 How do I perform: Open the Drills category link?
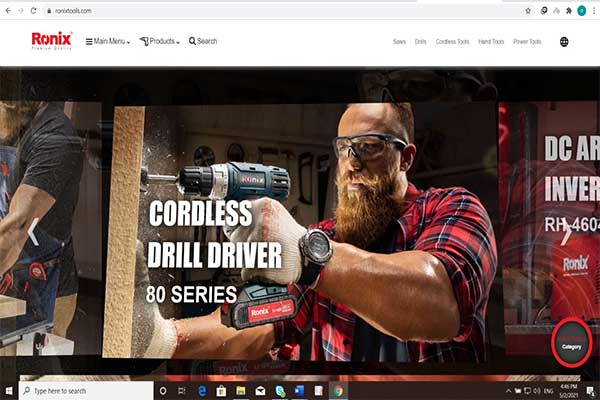(x=421, y=41)
